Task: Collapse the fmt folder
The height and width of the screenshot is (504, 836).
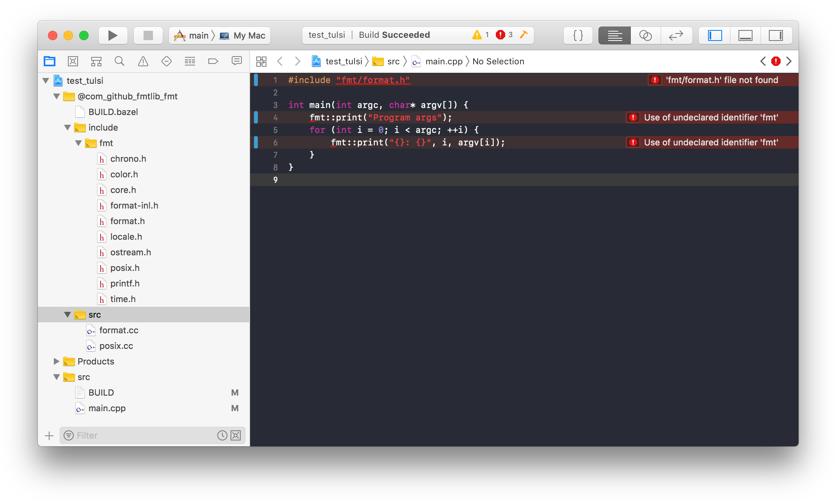Action: coord(78,143)
